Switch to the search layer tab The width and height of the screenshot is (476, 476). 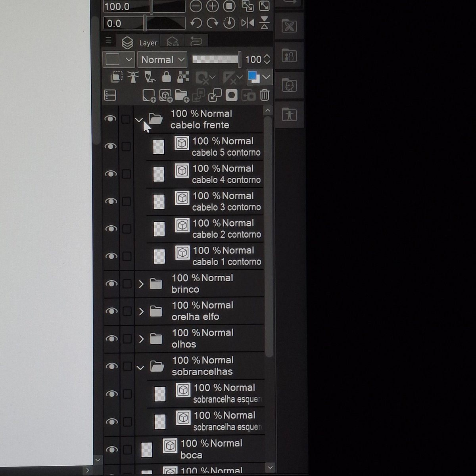click(x=173, y=42)
